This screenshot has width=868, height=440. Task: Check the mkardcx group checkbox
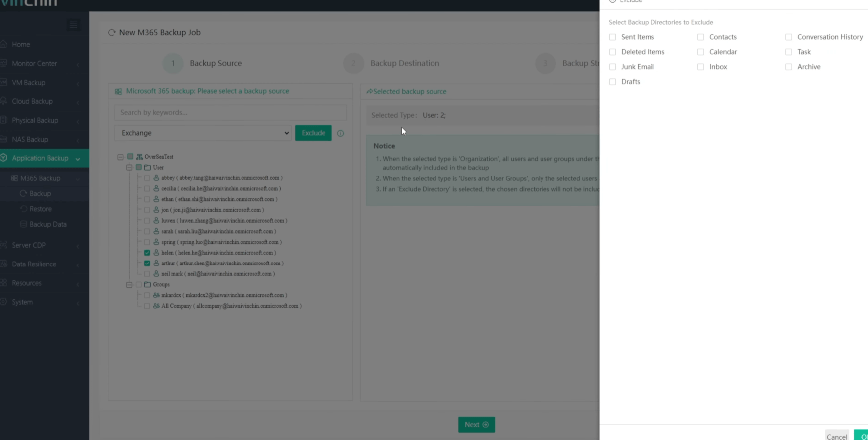coord(147,295)
